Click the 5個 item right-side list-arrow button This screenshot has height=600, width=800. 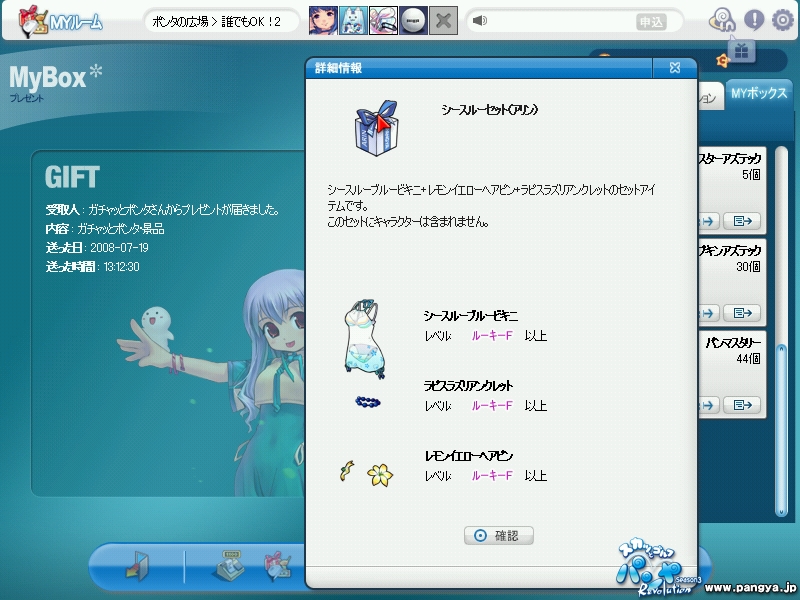coord(742,221)
